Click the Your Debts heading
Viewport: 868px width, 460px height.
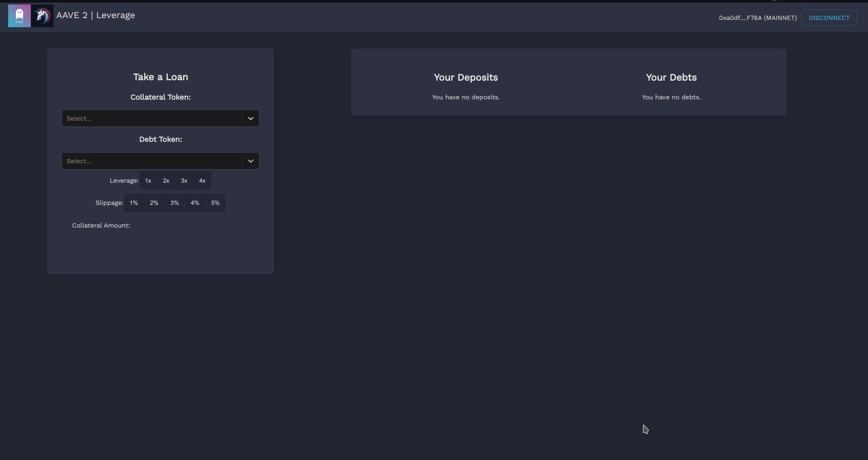[x=671, y=77]
